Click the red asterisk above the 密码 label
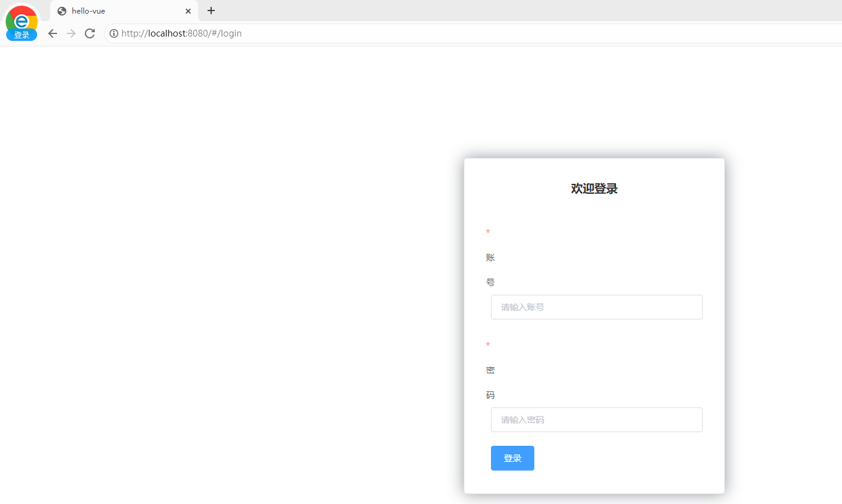The image size is (842, 504). click(x=488, y=345)
